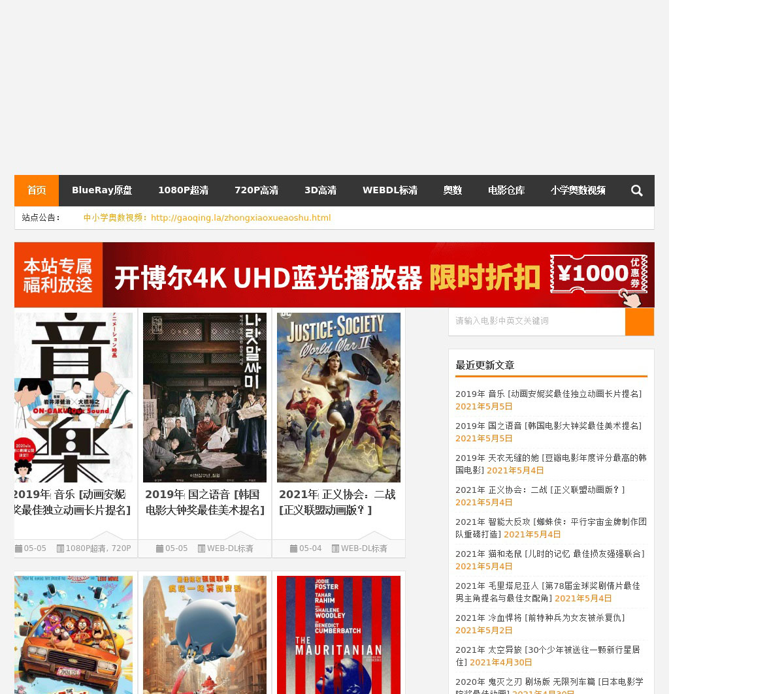This screenshot has height=694, width=784.
Task: Open title link 2019年 国之语音 card
Action: [205, 502]
